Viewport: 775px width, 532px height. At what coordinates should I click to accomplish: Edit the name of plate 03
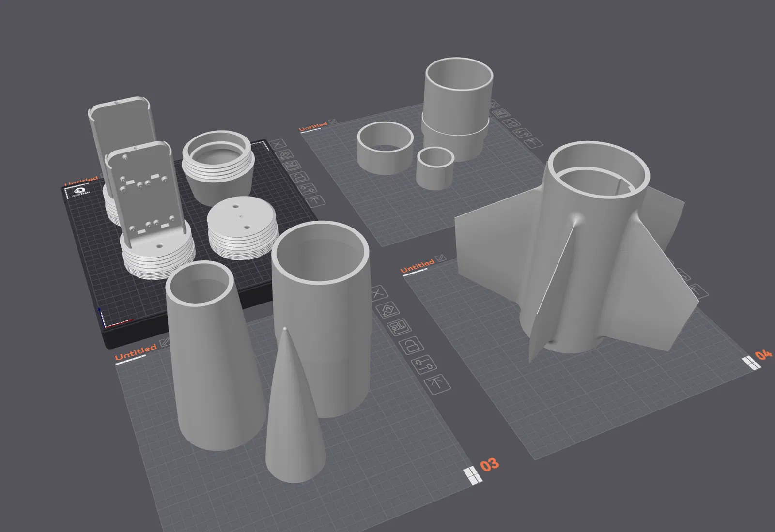tap(165, 343)
